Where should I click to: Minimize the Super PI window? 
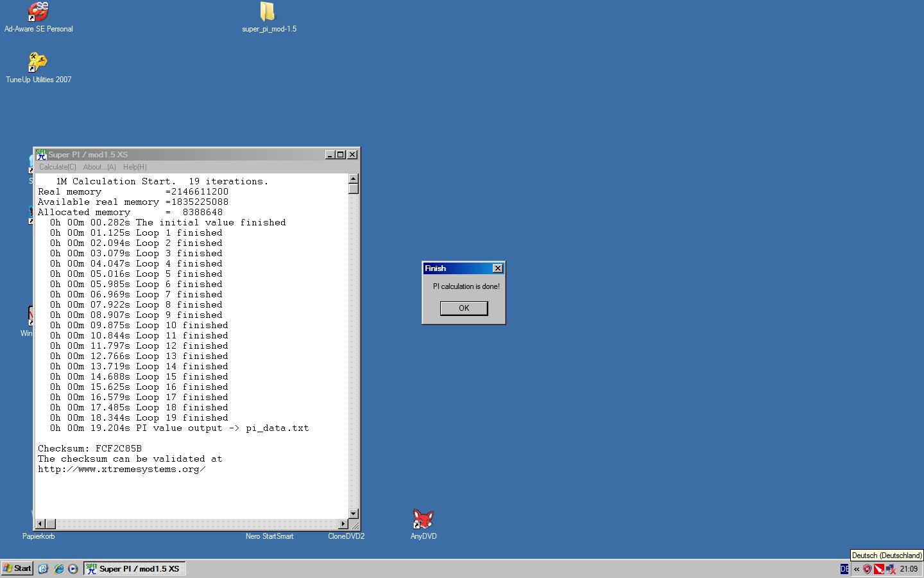[x=330, y=155]
